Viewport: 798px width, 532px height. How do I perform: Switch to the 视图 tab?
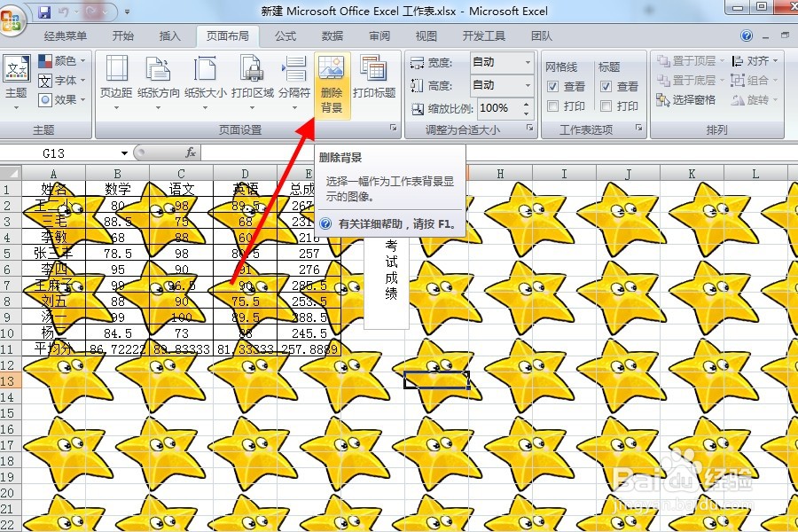tap(426, 36)
